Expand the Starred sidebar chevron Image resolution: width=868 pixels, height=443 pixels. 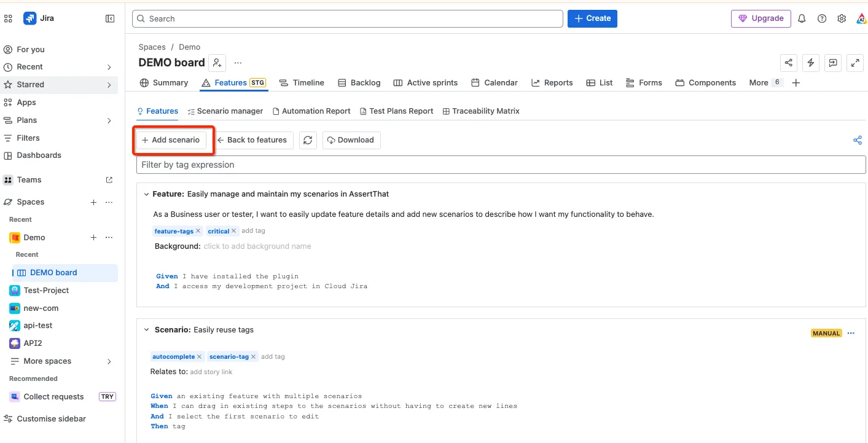(109, 85)
